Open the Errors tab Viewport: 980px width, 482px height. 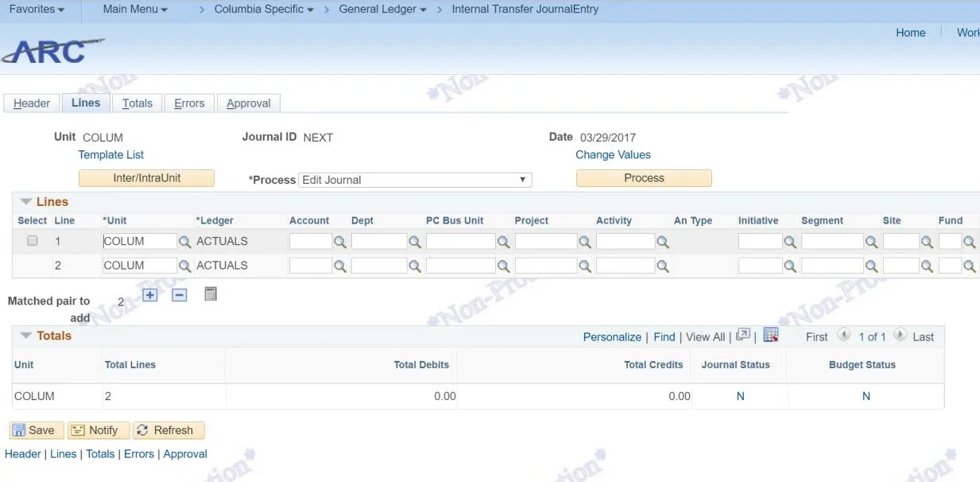pos(189,103)
